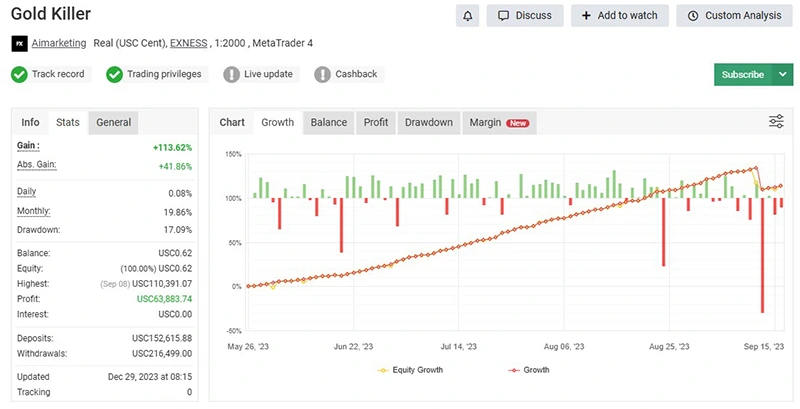The height and width of the screenshot is (409, 800).
Task: Open the General tab
Action: point(113,122)
